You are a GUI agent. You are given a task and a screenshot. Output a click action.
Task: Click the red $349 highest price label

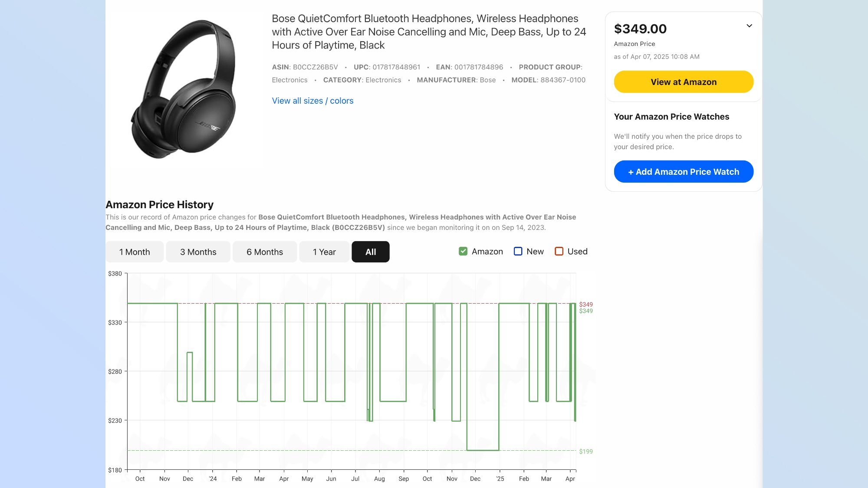click(586, 305)
